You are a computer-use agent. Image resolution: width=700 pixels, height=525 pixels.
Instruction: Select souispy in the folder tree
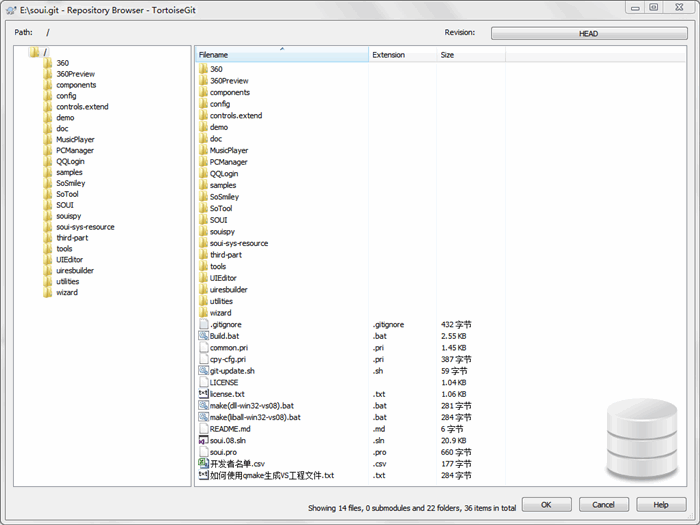click(69, 216)
